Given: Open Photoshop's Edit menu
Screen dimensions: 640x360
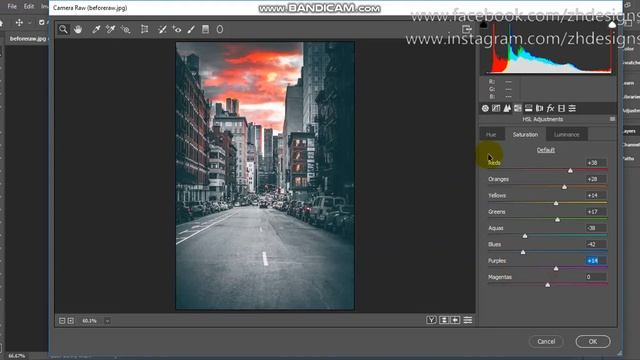Looking at the screenshot, I should [x=29, y=7].
